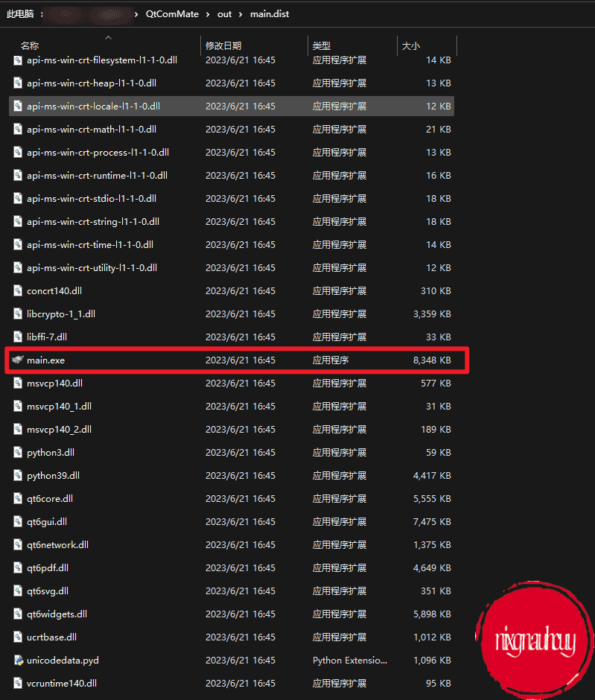
Task: Click the qt6core.dll file icon
Action: (18, 499)
